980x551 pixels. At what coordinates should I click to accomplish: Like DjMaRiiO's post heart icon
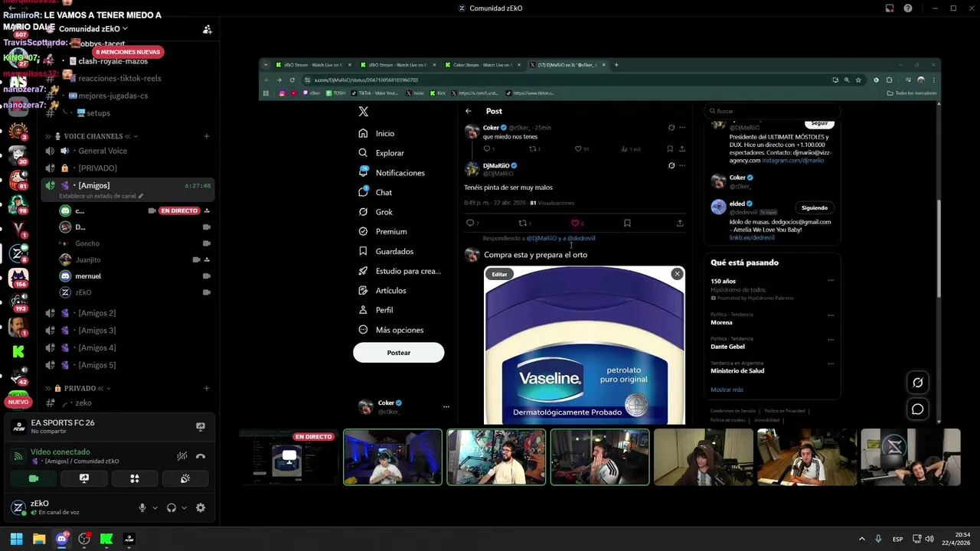(x=576, y=223)
